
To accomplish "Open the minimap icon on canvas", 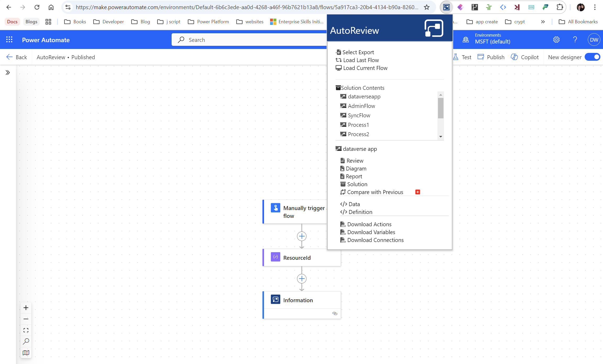I will (x=26, y=353).
